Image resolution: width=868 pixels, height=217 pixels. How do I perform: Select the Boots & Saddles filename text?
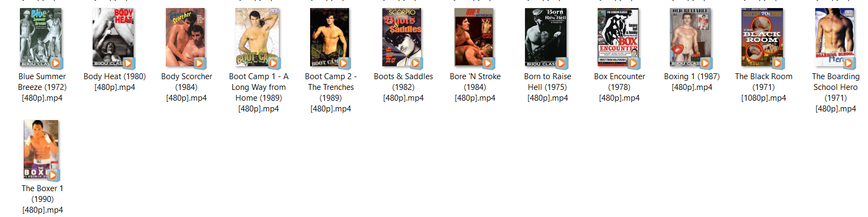pyautogui.click(x=403, y=87)
